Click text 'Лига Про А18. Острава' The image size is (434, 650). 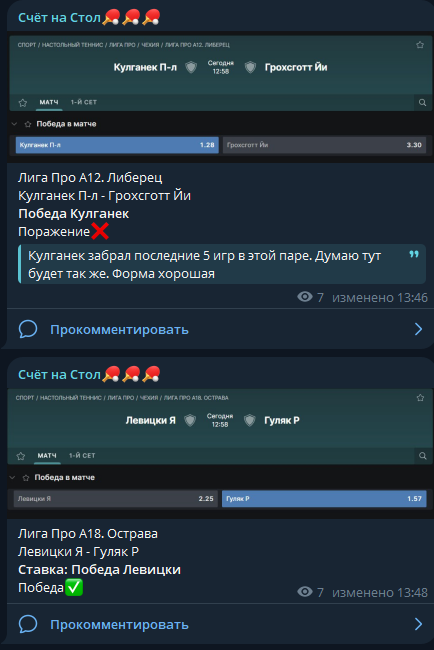pyautogui.click(x=88, y=534)
